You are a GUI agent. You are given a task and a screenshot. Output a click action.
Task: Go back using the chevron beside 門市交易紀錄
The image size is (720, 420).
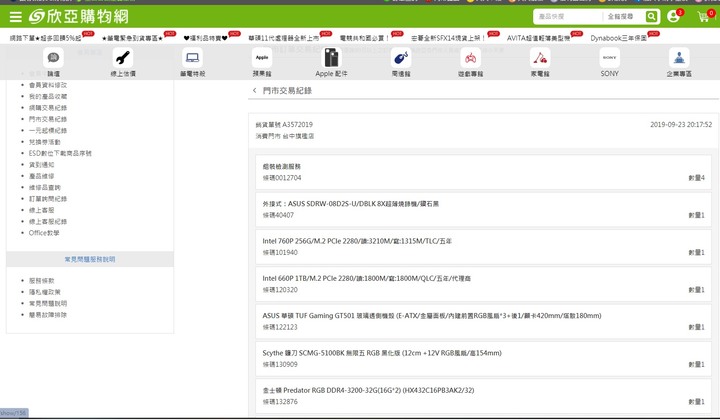point(254,90)
